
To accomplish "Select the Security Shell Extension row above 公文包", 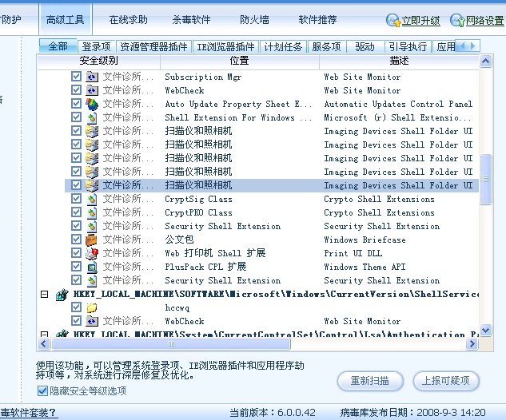I will pos(272,226).
